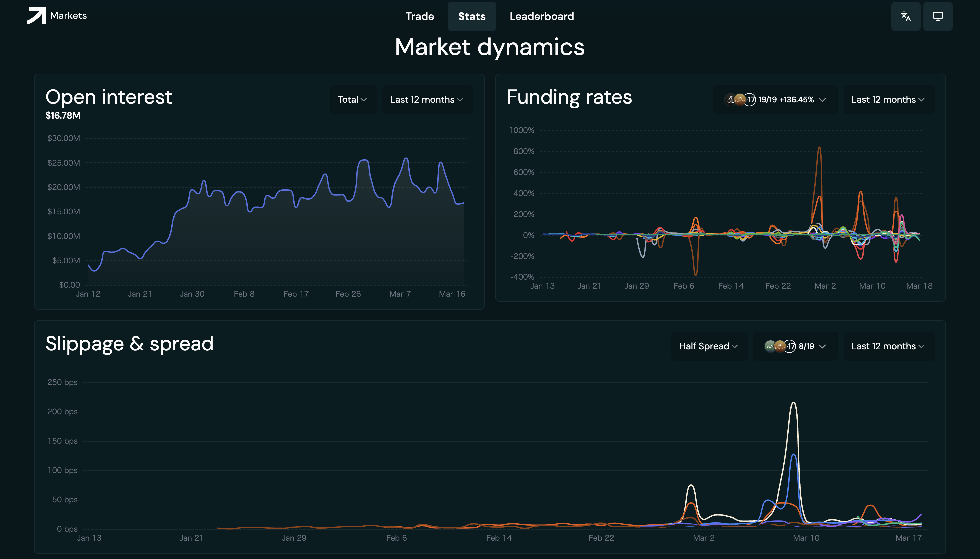
Task: Go to the Leaderboard tab
Action: click(x=542, y=17)
